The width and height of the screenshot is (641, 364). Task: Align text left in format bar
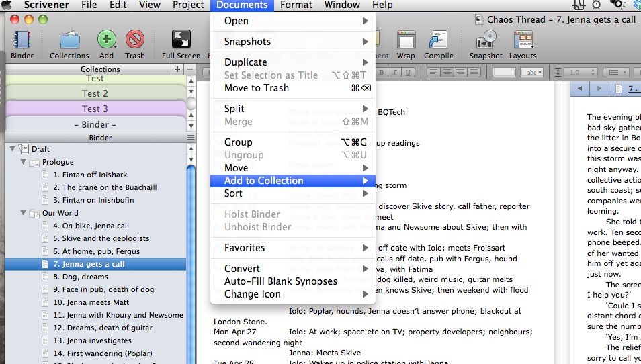(x=434, y=73)
